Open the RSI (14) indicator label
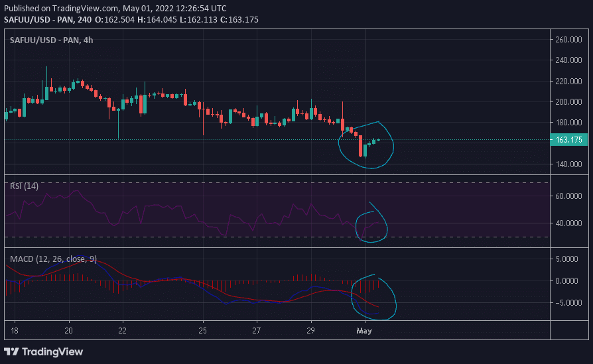The image size is (593, 364). click(24, 186)
